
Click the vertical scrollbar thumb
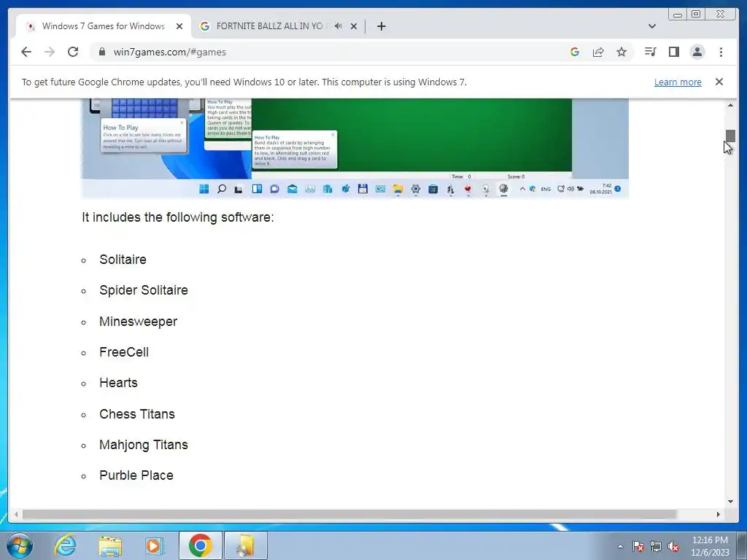tap(730, 136)
